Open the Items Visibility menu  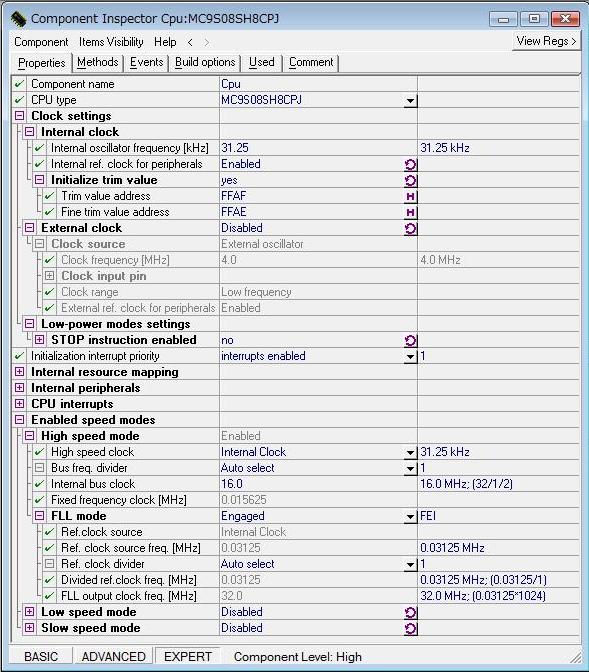pos(111,42)
